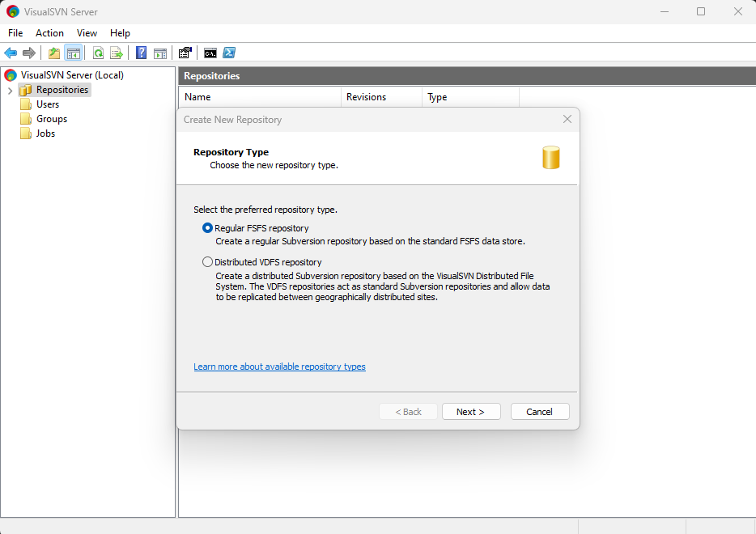756x534 pixels.
Task: Open the View menu
Action: point(87,33)
